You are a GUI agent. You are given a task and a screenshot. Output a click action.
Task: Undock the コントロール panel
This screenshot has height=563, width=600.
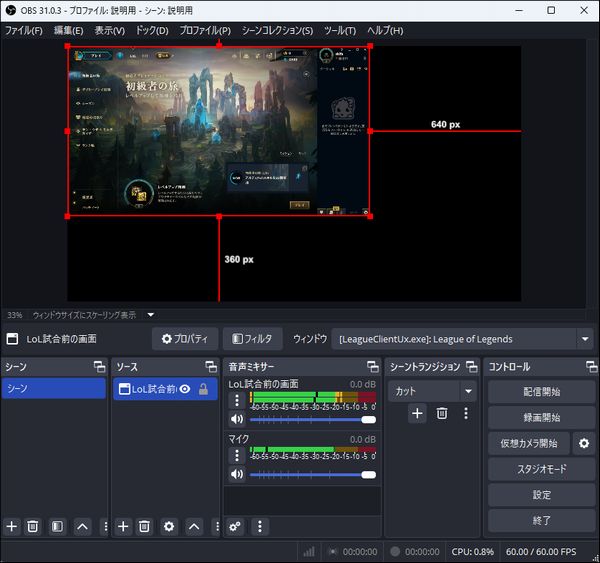pyautogui.click(x=592, y=367)
